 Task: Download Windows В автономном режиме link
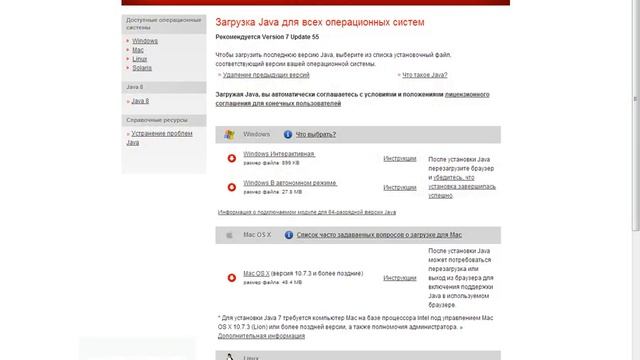(x=290, y=183)
